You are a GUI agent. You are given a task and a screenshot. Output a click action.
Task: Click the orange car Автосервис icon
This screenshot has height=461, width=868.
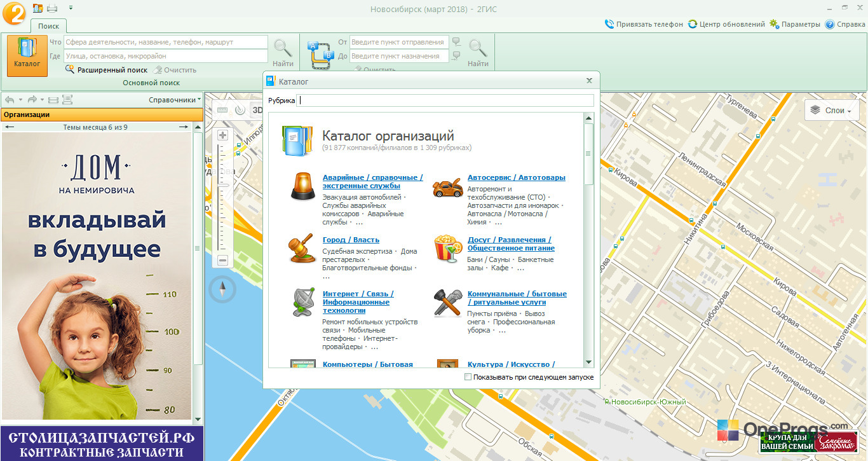coord(447,188)
